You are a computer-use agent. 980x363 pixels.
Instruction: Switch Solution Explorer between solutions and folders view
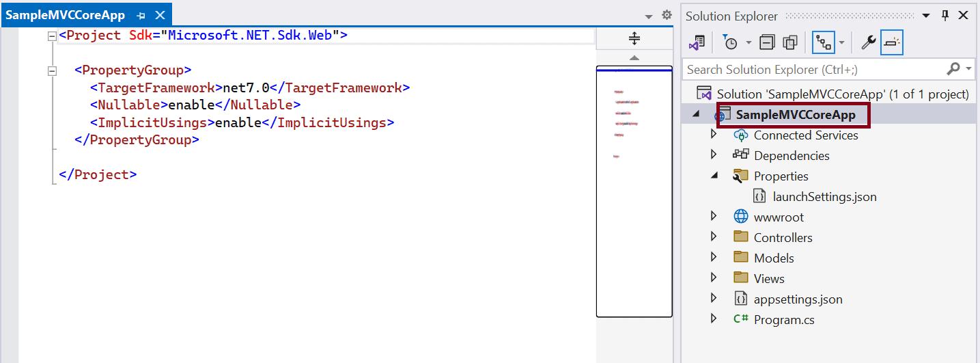point(697,43)
